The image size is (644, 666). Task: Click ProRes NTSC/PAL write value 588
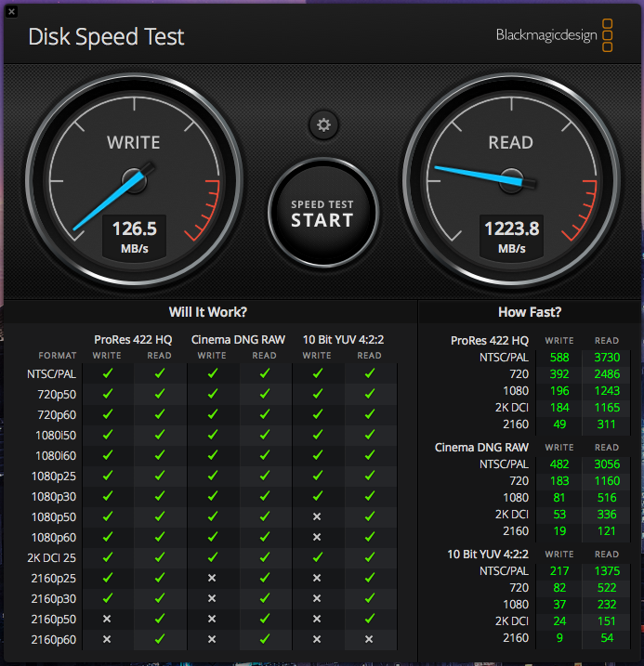559,358
